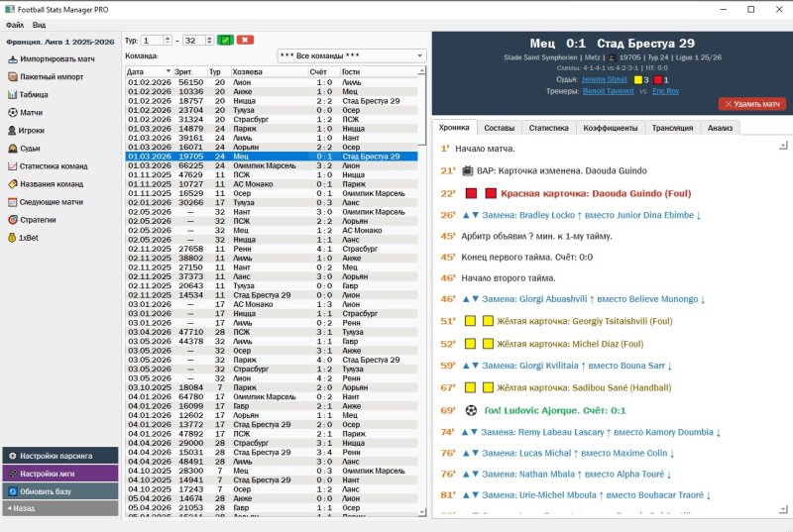Screen dimensions: 793x532
Task: Switch to the Статистика tab
Action: pyautogui.click(x=549, y=129)
